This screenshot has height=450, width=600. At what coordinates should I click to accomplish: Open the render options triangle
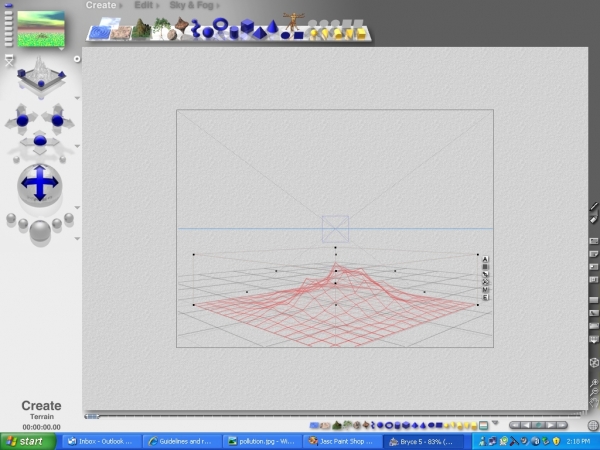[x=77, y=239]
